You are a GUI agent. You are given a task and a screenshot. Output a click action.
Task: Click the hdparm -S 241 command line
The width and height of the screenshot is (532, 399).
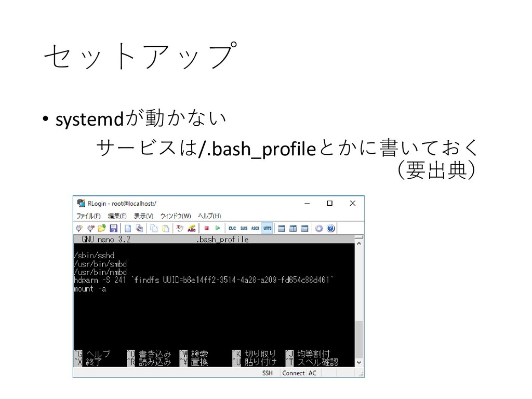204,280
